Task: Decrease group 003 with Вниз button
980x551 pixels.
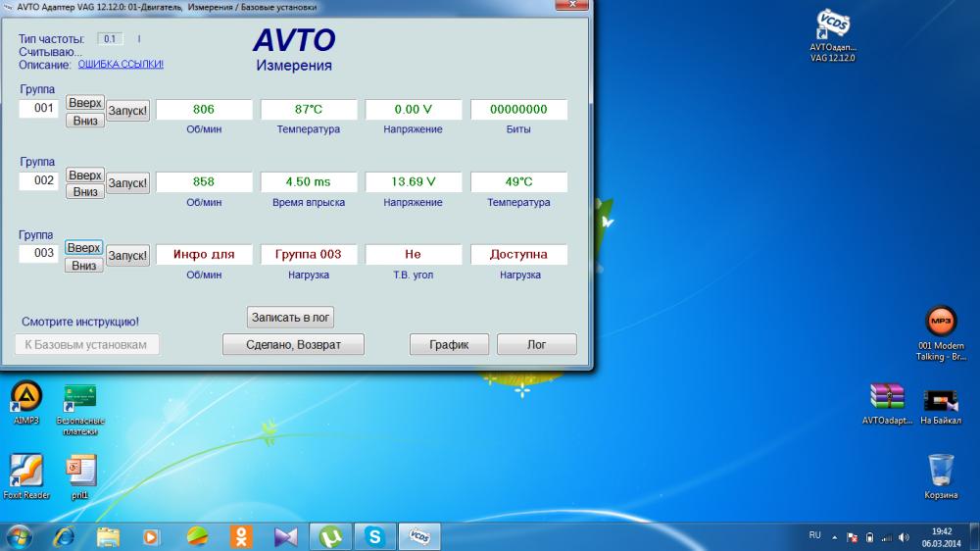Action: [x=83, y=265]
